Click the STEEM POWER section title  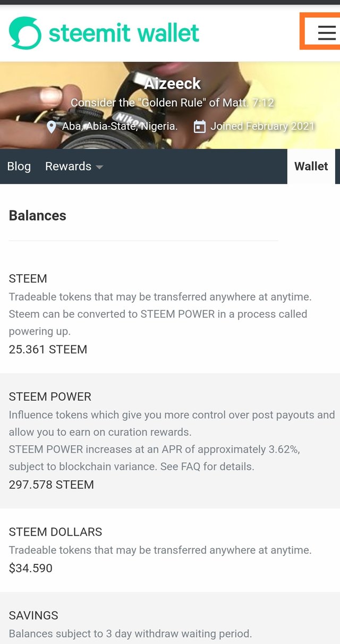click(x=50, y=396)
